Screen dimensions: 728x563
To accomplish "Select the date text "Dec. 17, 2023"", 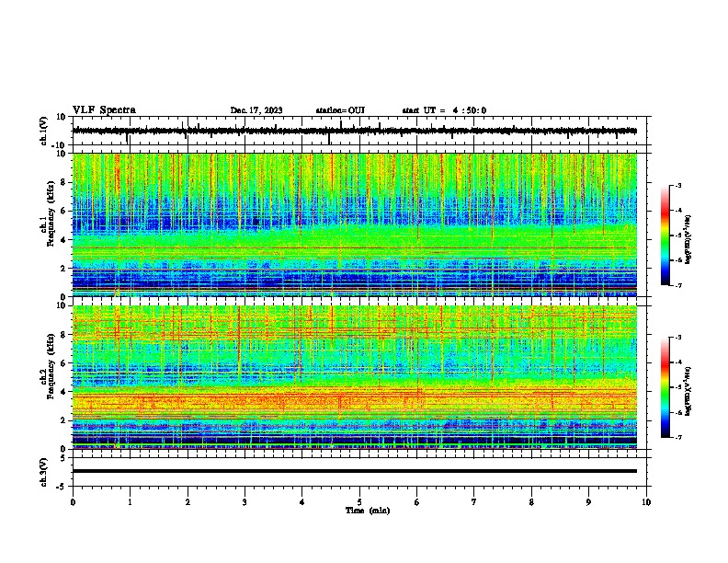I will (256, 110).
